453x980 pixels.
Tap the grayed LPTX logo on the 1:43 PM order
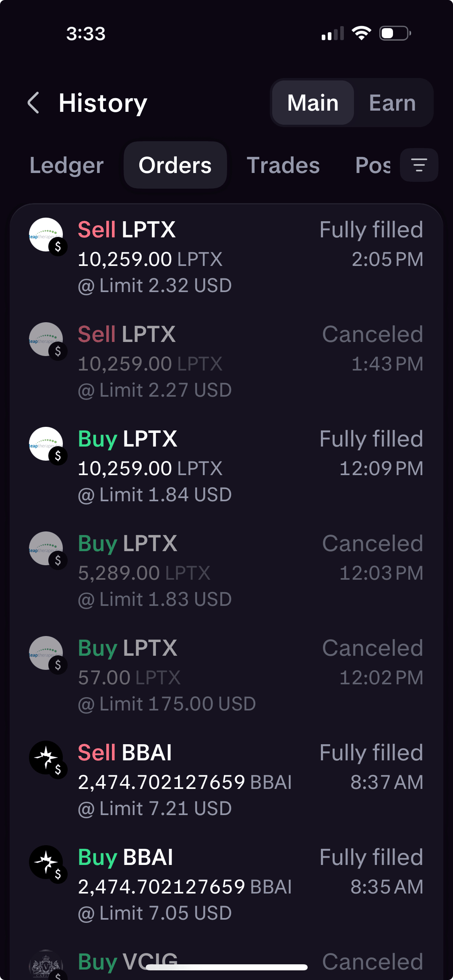click(x=46, y=340)
